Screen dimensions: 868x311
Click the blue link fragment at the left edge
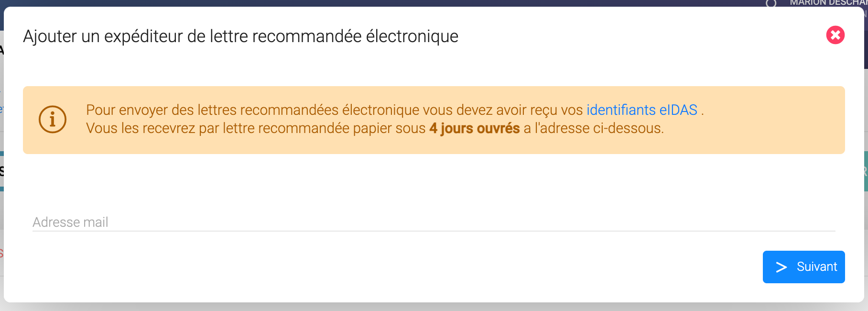(x=1, y=110)
